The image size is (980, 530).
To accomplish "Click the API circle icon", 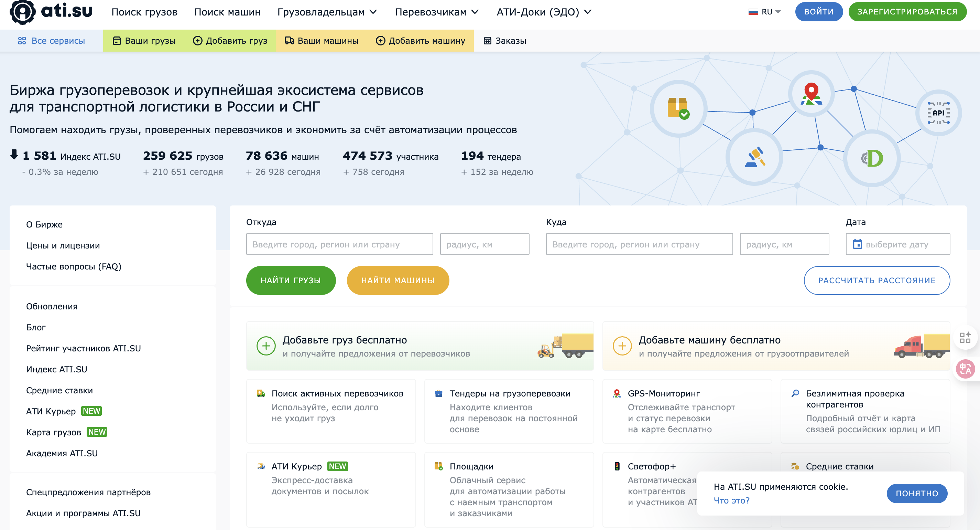I will click(x=938, y=113).
